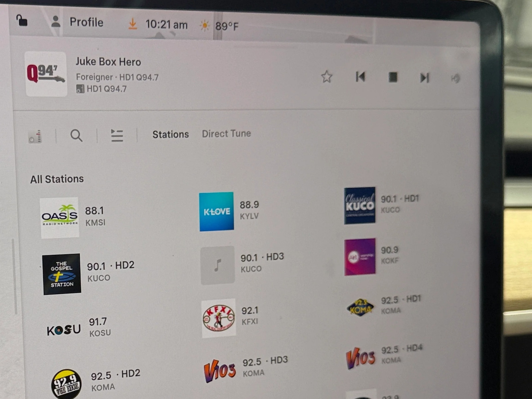Tap the Juke Box Hero song title
This screenshot has width=532, height=399.
click(108, 62)
